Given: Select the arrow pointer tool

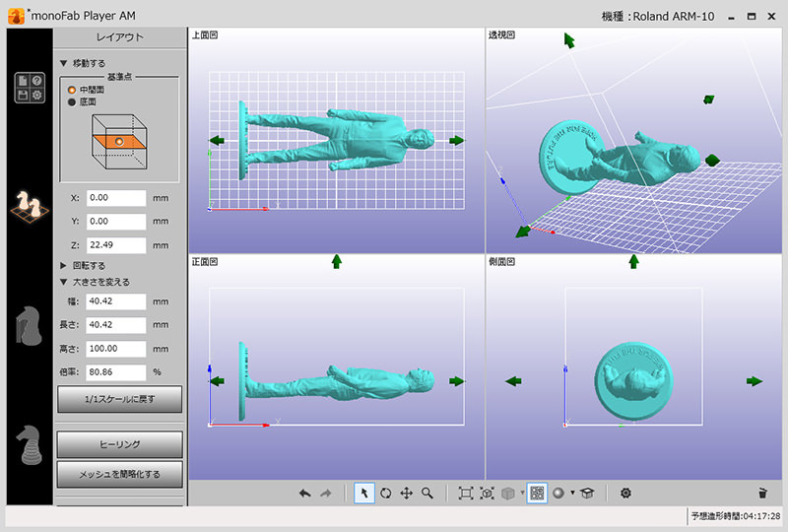Looking at the screenshot, I should 364,493.
